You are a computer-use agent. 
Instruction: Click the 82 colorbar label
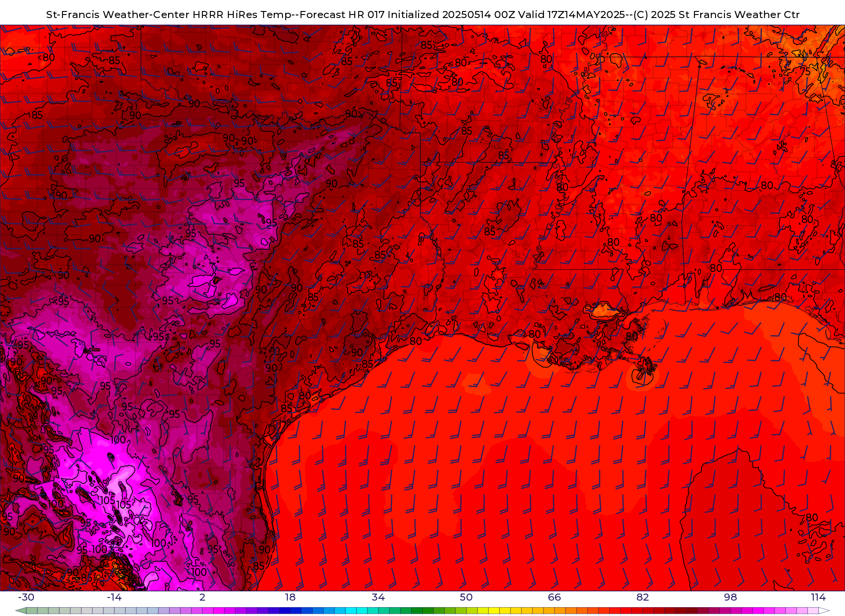click(x=643, y=597)
